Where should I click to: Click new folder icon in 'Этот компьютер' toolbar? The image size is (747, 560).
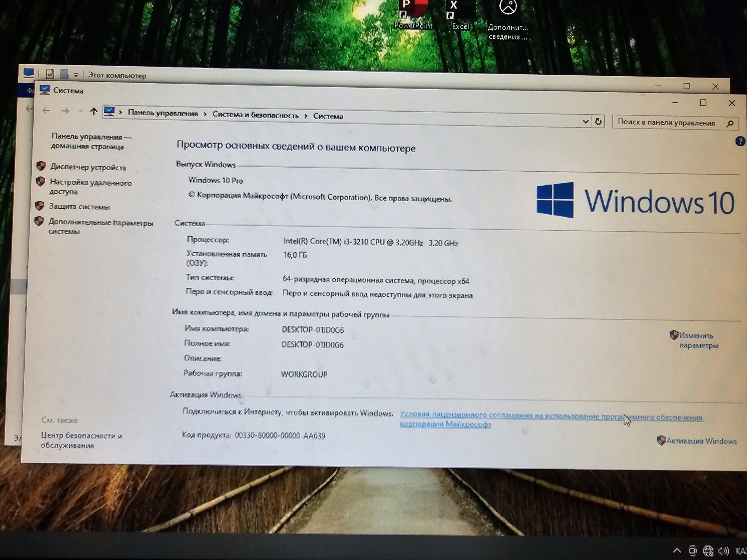[65, 74]
